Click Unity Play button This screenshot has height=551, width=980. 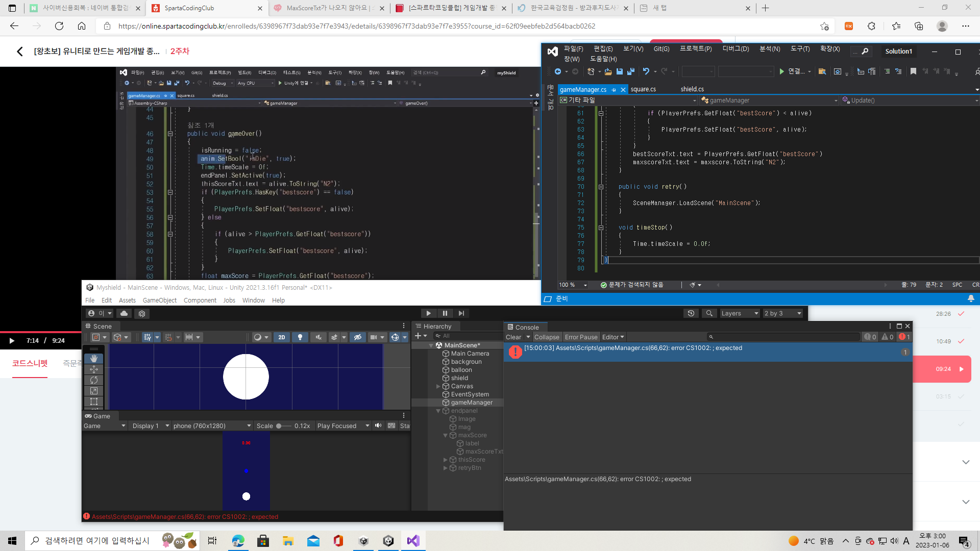[x=428, y=313]
